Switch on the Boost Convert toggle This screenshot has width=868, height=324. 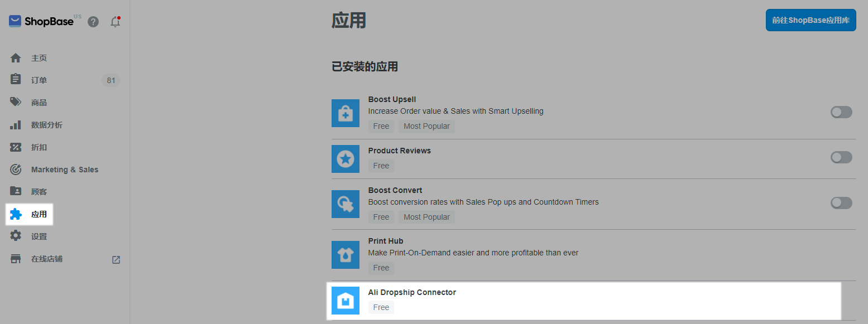point(841,202)
